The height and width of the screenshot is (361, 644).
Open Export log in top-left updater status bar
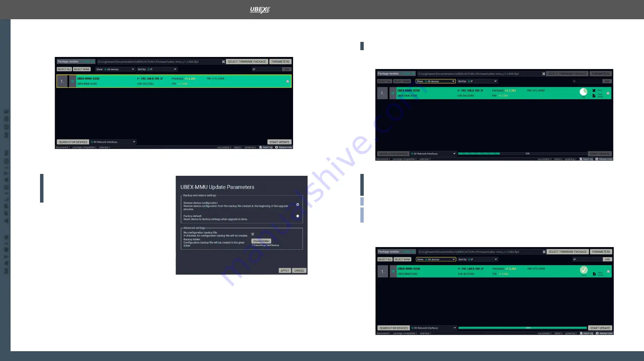pyautogui.click(x=266, y=147)
